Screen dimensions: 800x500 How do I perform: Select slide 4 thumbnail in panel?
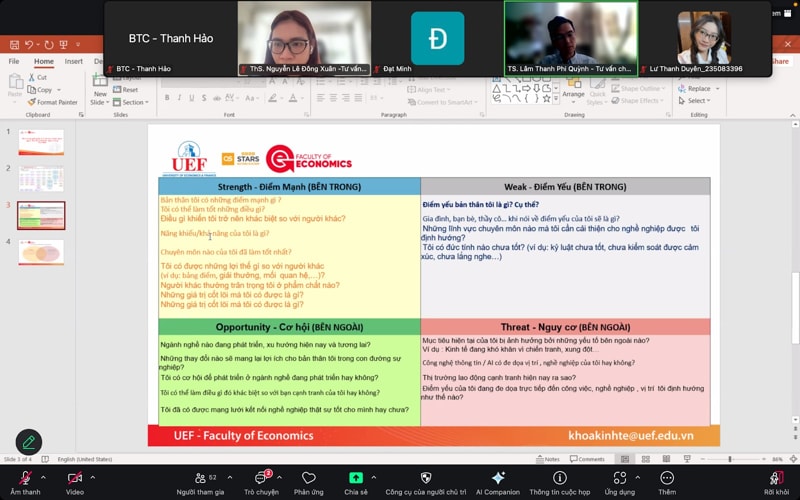point(41,252)
